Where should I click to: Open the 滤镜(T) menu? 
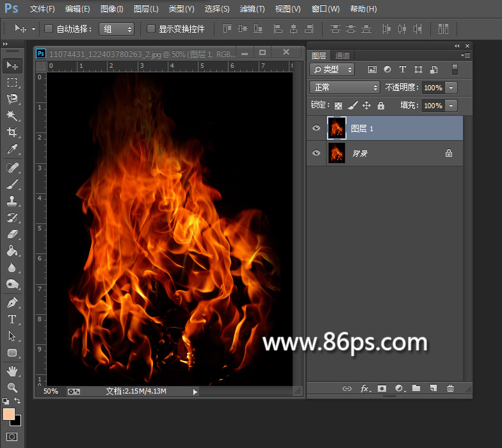[252, 9]
